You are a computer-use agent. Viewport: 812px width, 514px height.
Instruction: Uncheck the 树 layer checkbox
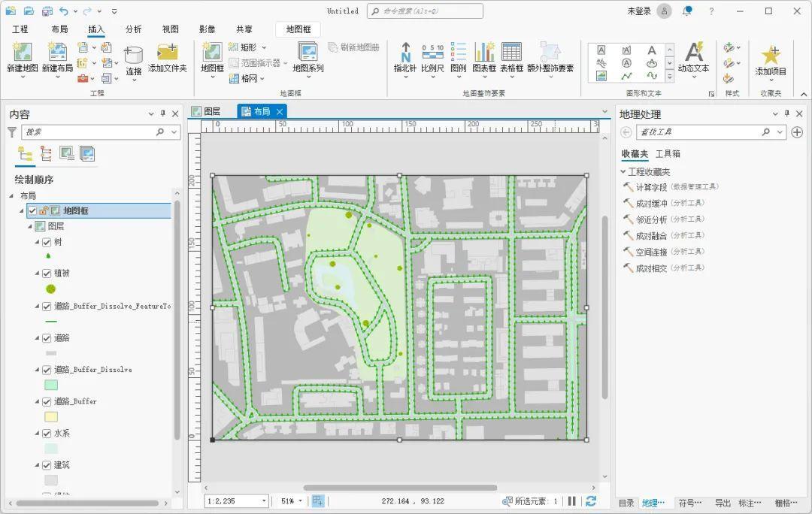tap(47, 242)
